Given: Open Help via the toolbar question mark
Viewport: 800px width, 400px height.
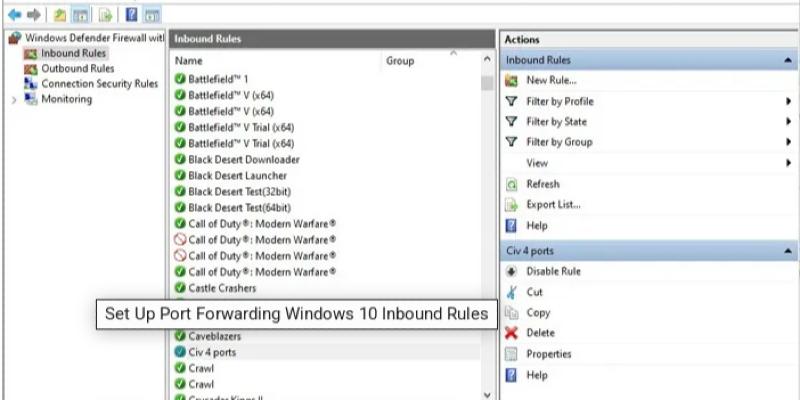Looking at the screenshot, I should (x=132, y=15).
